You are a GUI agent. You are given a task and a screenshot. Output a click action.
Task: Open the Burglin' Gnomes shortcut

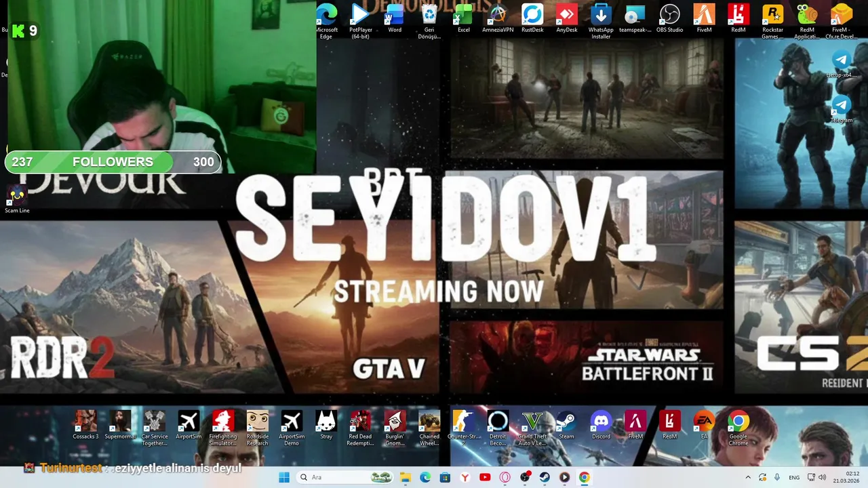coord(395,428)
